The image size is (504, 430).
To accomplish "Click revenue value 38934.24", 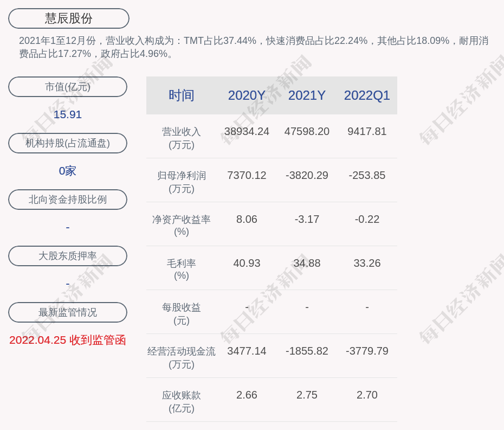I will [247, 131].
